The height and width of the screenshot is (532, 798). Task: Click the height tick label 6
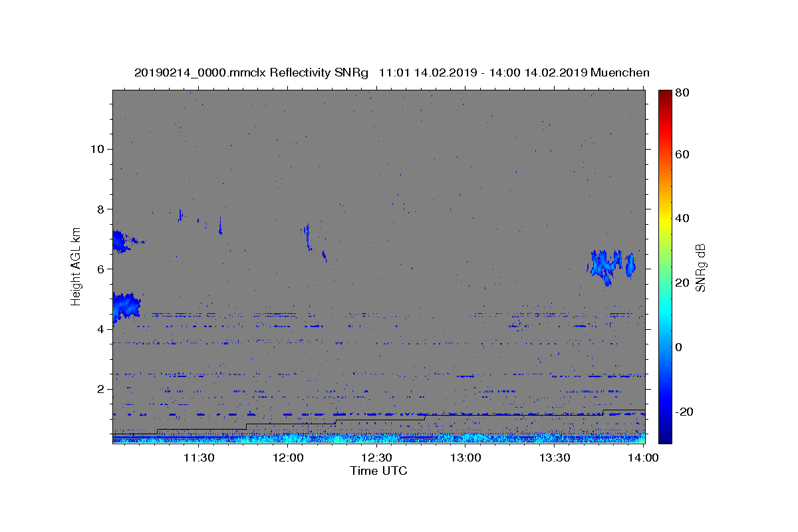pyautogui.click(x=99, y=269)
